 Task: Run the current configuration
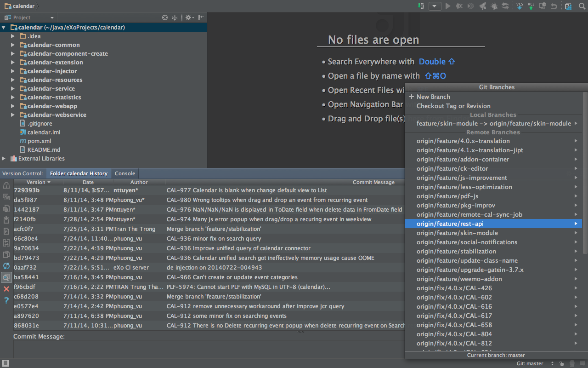click(448, 6)
